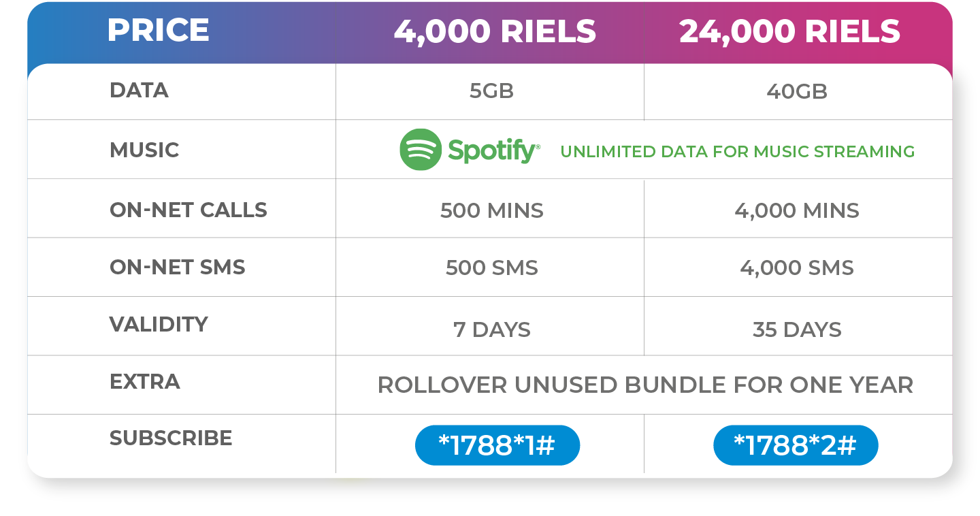
Task: Select the *1788*2# subscribe button
Action: 796,445
